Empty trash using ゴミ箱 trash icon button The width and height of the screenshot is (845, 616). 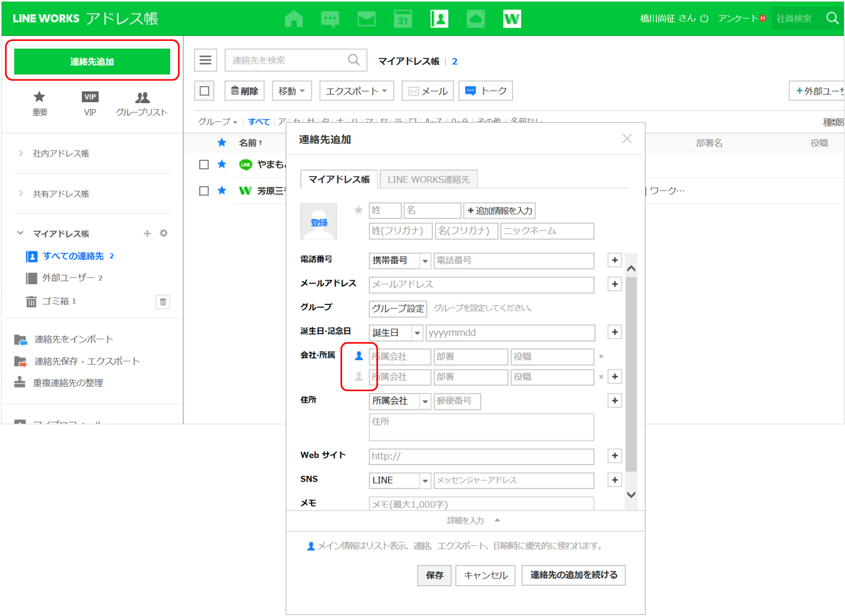(163, 302)
